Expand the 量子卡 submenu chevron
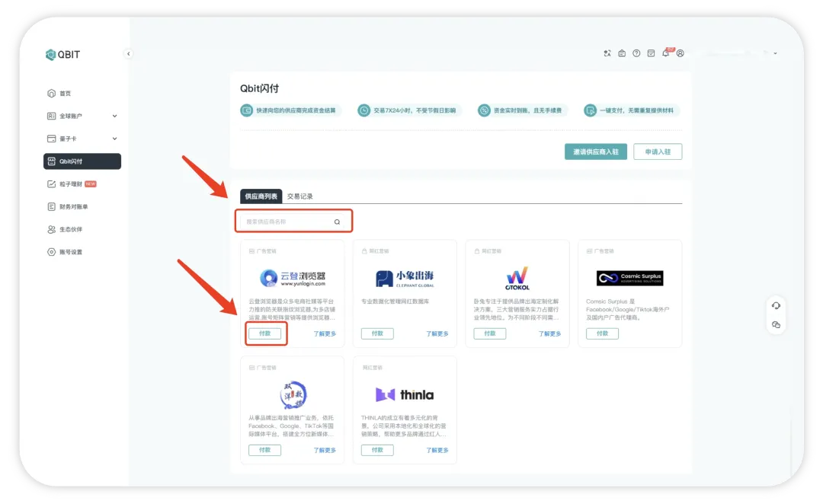Image resolution: width=823 pixels, height=504 pixels. [114, 139]
